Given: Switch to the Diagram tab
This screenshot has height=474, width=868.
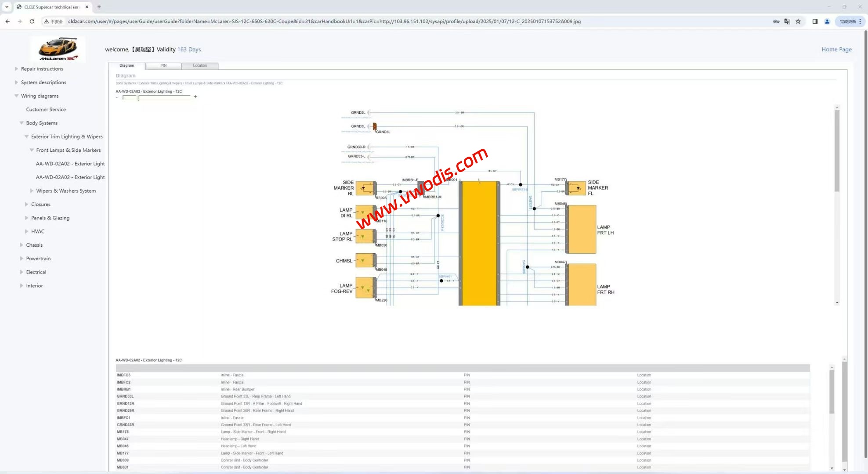Looking at the screenshot, I should [x=127, y=65].
